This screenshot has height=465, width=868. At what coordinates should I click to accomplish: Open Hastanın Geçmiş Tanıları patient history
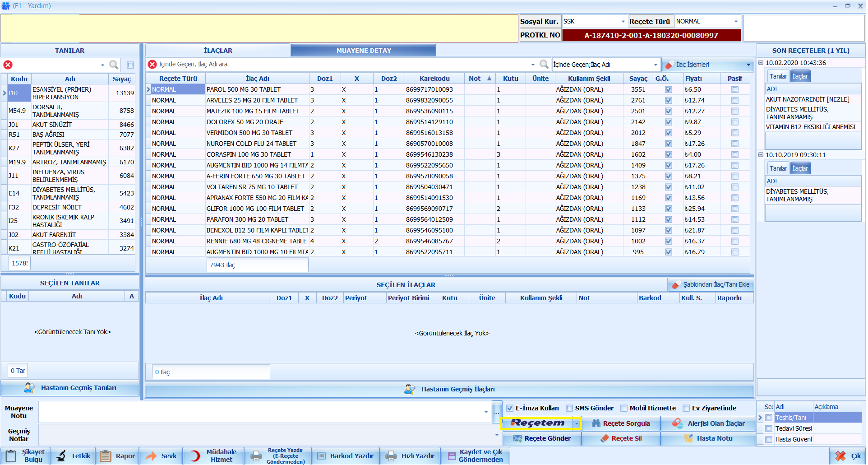tap(70, 388)
